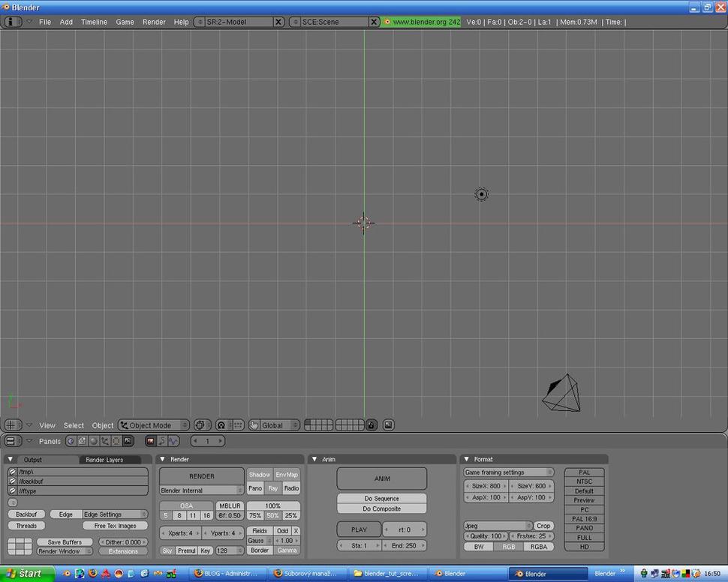Open the File menu
This screenshot has width=728, height=582.
45,22
